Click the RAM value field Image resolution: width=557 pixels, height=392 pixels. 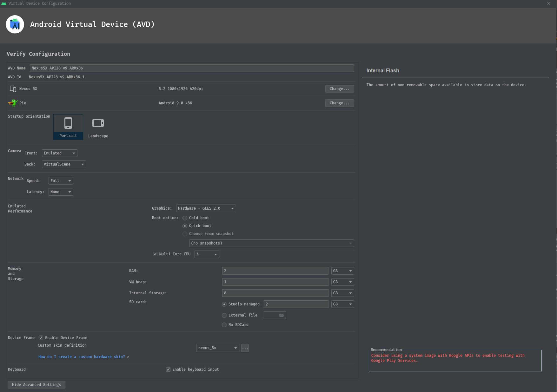[x=275, y=271]
